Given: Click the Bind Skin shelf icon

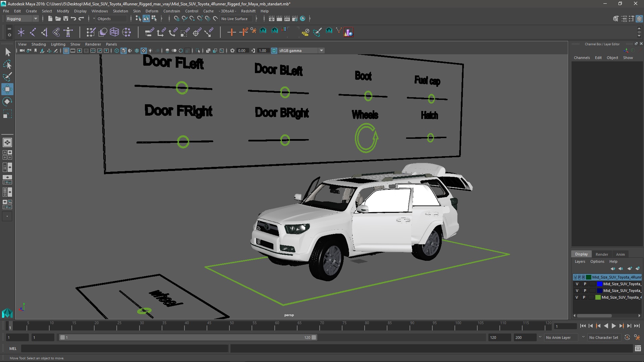Looking at the screenshot, I should (56, 32).
